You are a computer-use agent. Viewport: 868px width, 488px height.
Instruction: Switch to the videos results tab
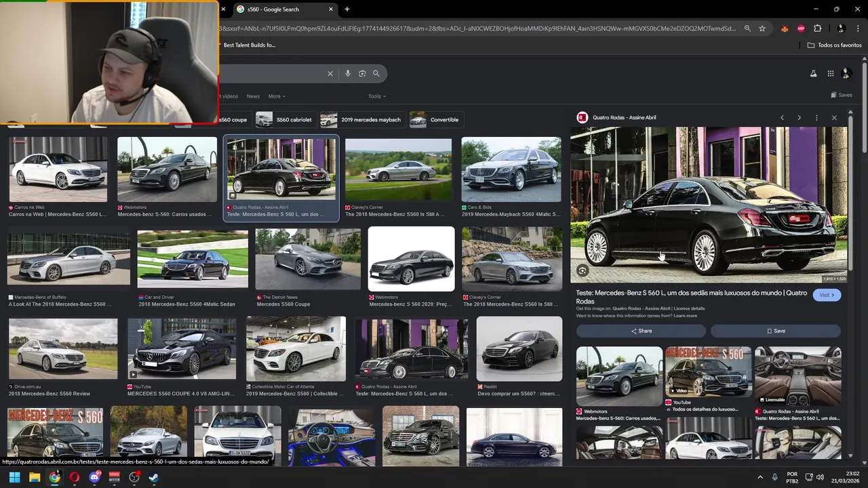point(229,96)
